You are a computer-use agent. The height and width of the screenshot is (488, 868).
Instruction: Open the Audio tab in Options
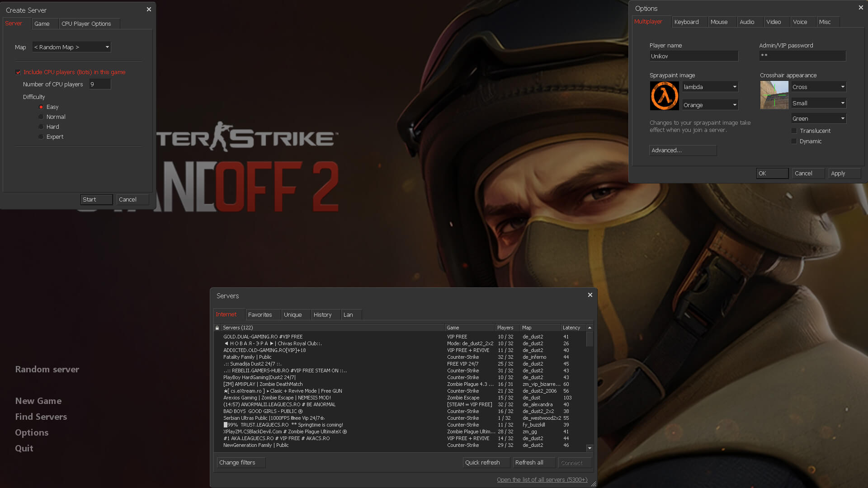click(750, 22)
